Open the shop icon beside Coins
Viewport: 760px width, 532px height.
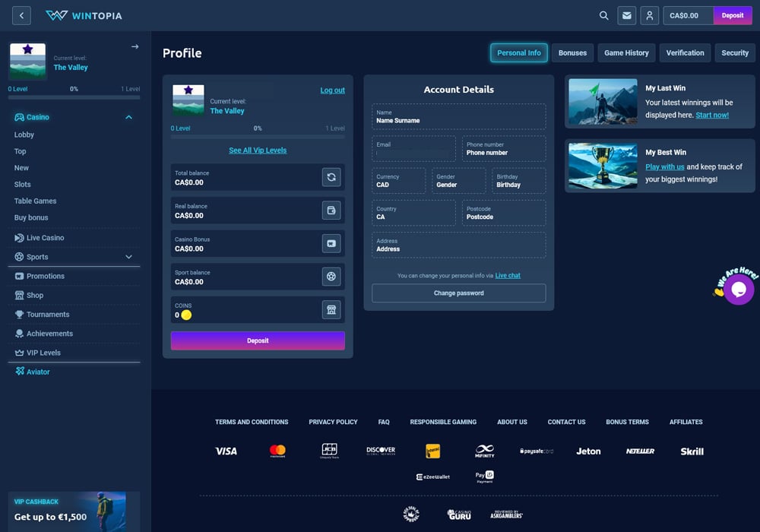pos(331,309)
